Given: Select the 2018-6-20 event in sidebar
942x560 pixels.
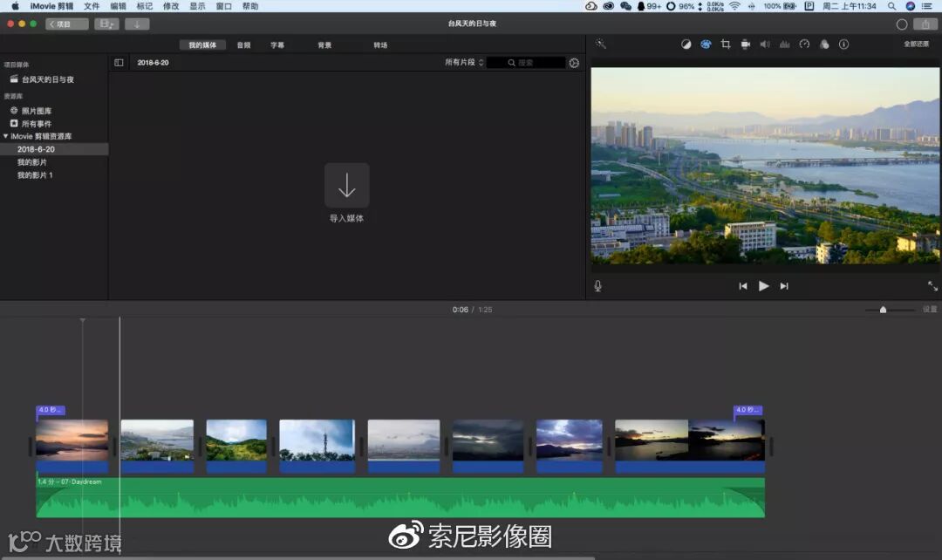Looking at the screenshot, I should (x=54, y=149).
